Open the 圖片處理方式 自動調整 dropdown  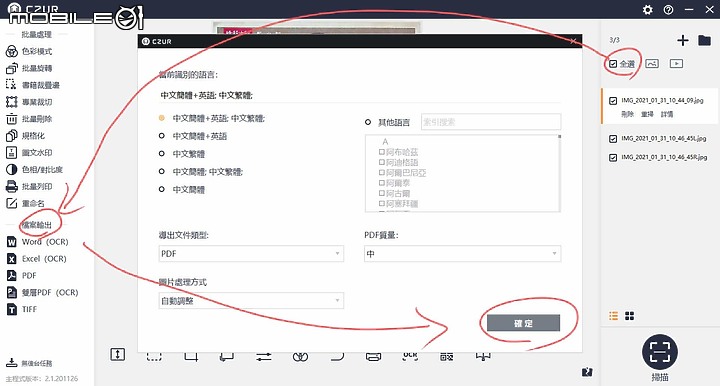tap(251, 301)
